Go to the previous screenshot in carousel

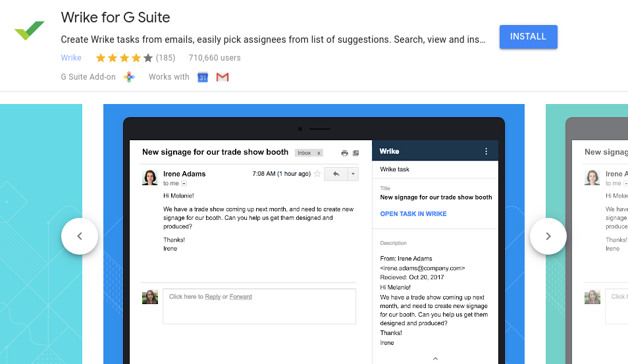(x=80, y=236)
